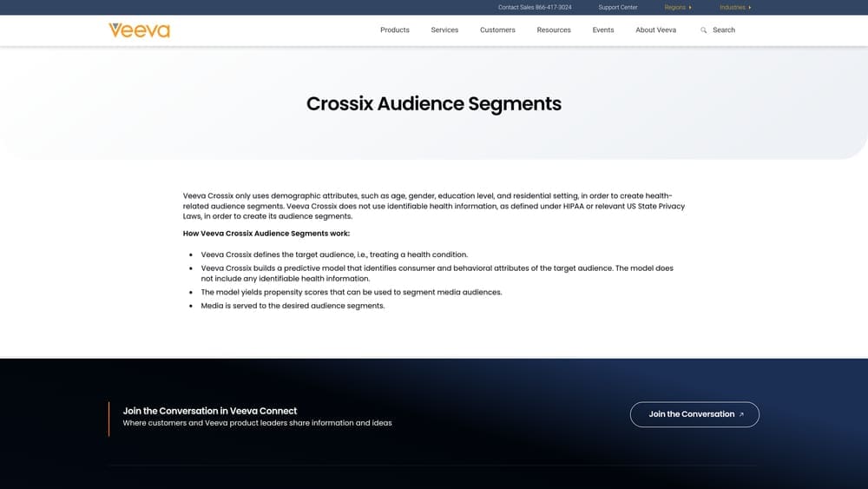Expand the Regions dropdown
This screenshot has height=489, width=868.
coord(678,7)
